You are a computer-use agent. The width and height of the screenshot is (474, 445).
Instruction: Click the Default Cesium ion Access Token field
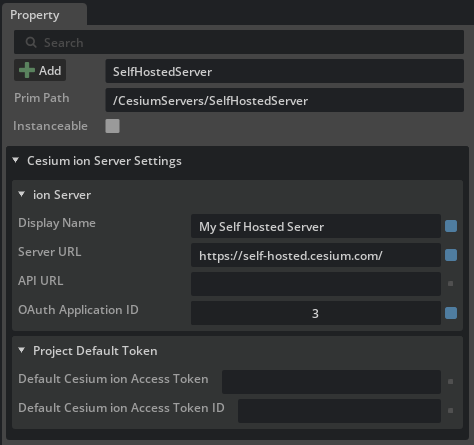tap(331, 382)
